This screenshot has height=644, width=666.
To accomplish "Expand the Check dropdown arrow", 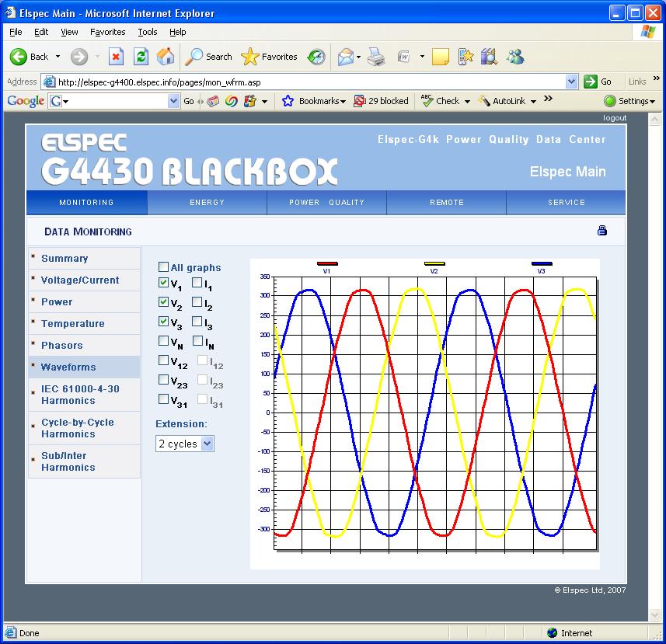I will 467,102.
